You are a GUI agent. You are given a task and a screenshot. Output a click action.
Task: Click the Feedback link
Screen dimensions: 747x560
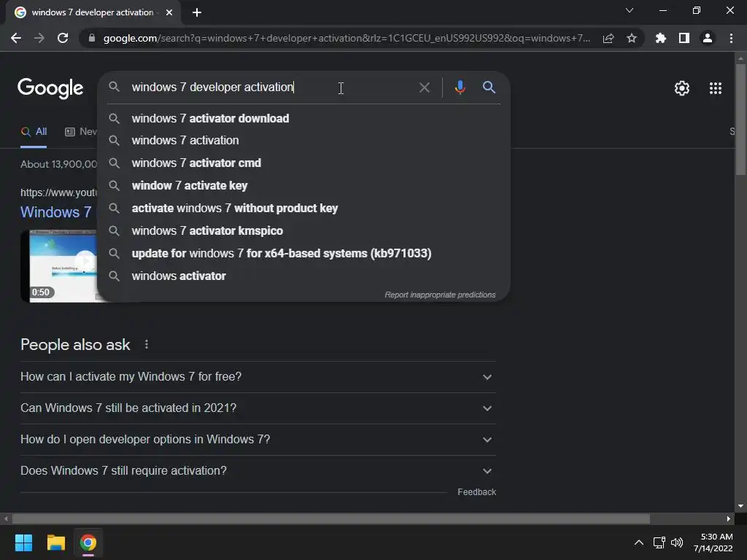tap(476, 492)
